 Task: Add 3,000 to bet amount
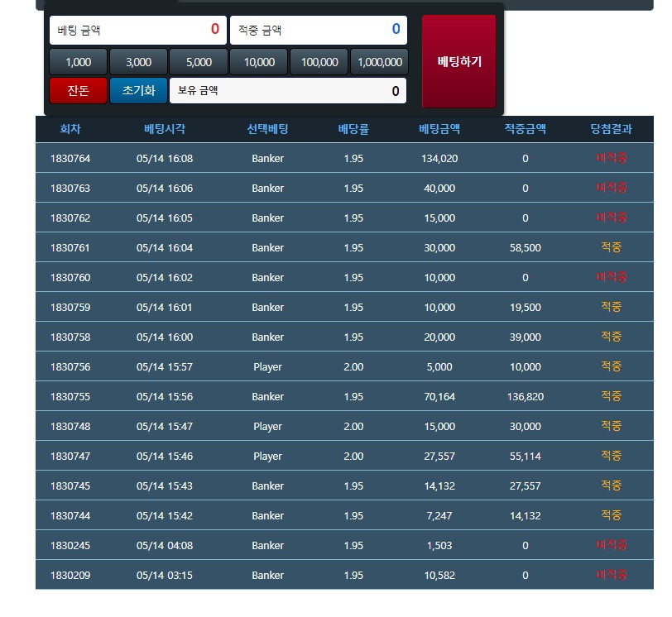138,62
